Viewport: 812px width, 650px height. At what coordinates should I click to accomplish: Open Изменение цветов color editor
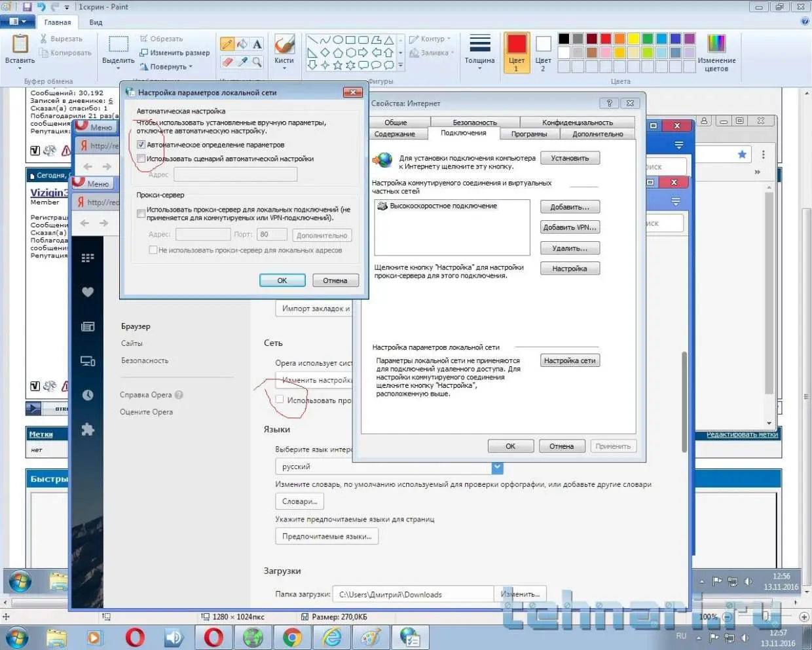click(716, 53)
